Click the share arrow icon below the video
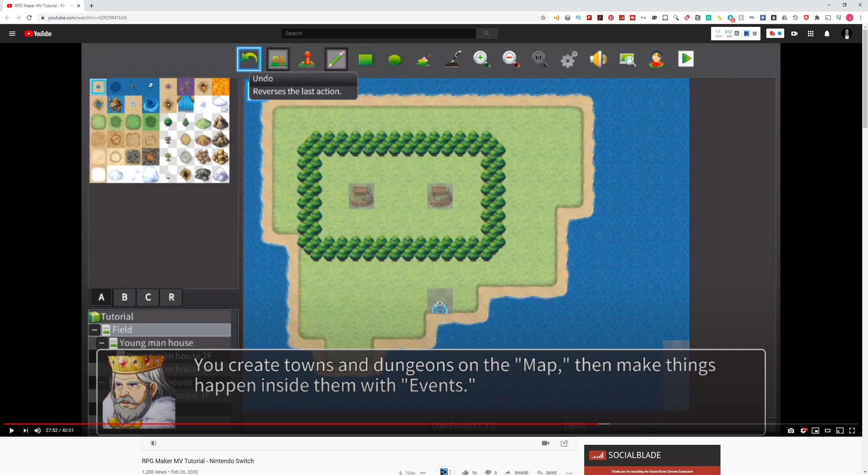This screenshot has height=475, width=868. tap(565, 443)
